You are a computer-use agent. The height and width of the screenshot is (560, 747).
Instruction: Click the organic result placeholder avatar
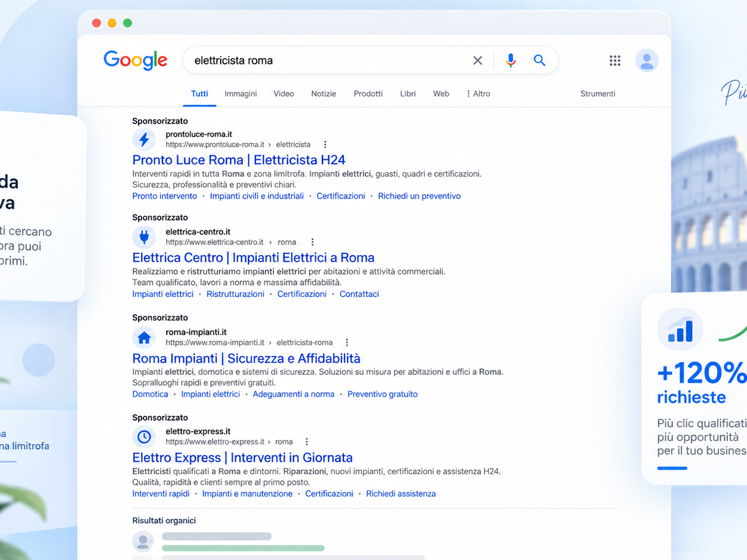[x=142, y=541]
